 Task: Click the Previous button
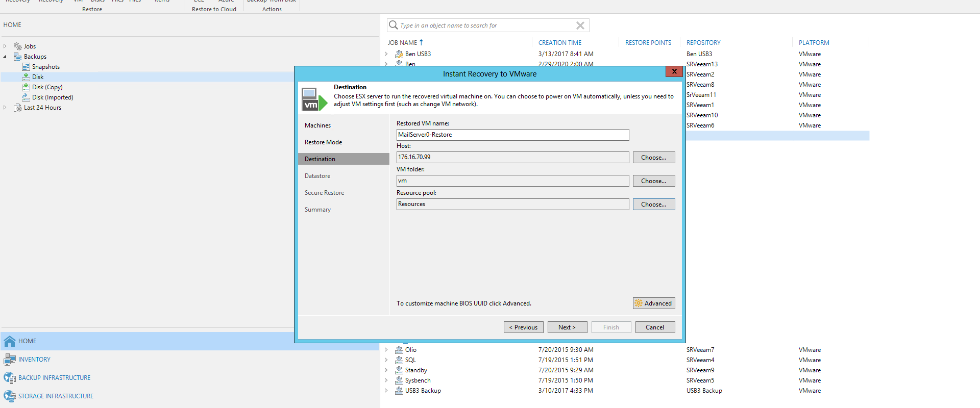coord(523,327)
